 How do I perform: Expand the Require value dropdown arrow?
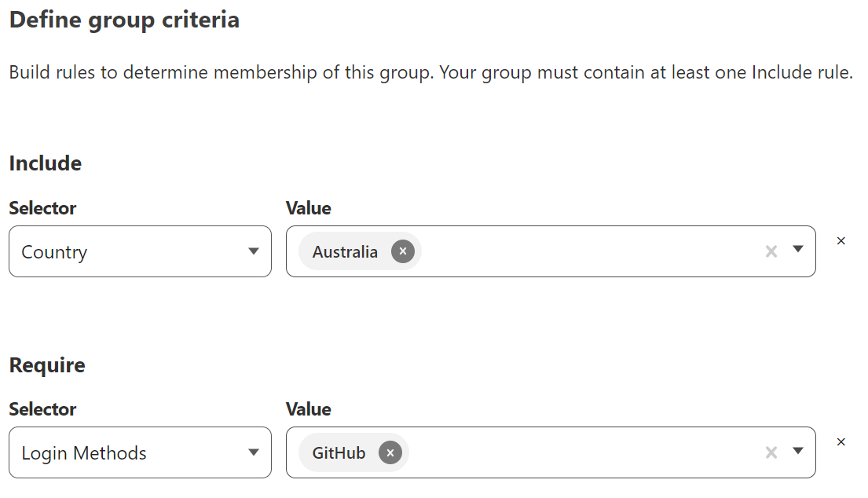[798, 452]
